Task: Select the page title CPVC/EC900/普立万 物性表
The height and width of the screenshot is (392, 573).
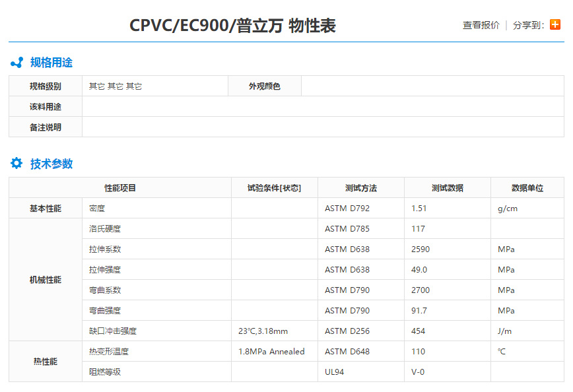Action: tap(233, 26)
